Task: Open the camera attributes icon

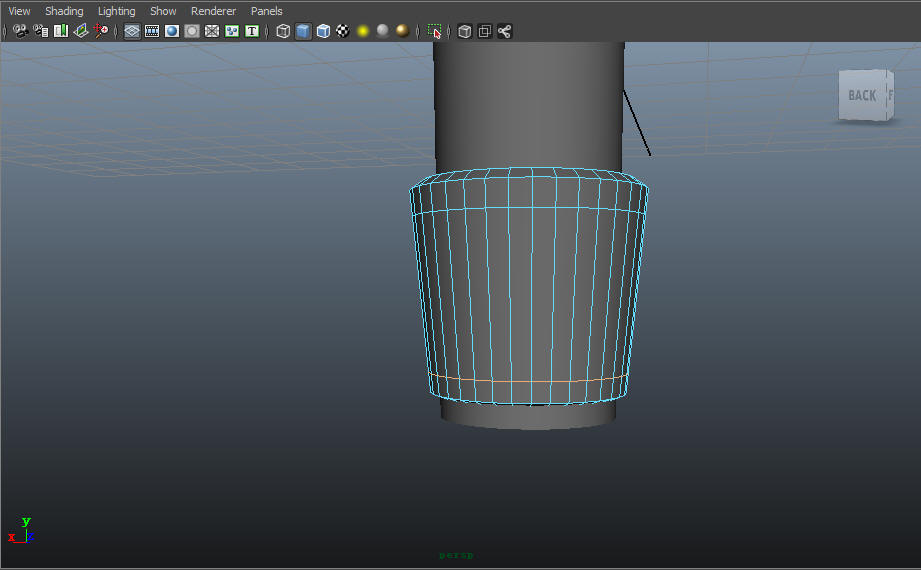Action: [41, 31]
